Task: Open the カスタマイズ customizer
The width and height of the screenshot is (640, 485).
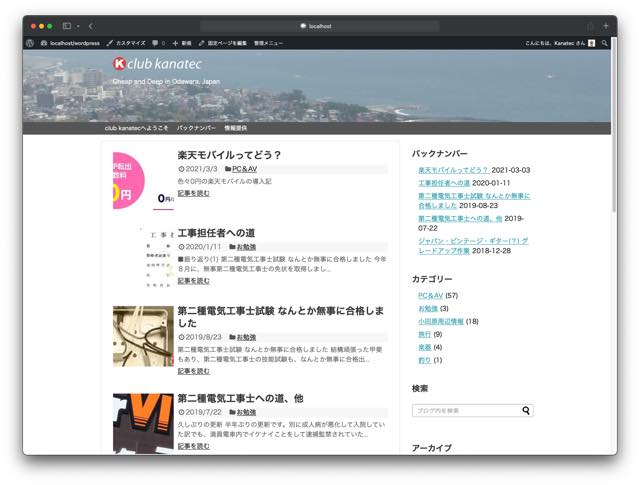Action: [126, 43]
